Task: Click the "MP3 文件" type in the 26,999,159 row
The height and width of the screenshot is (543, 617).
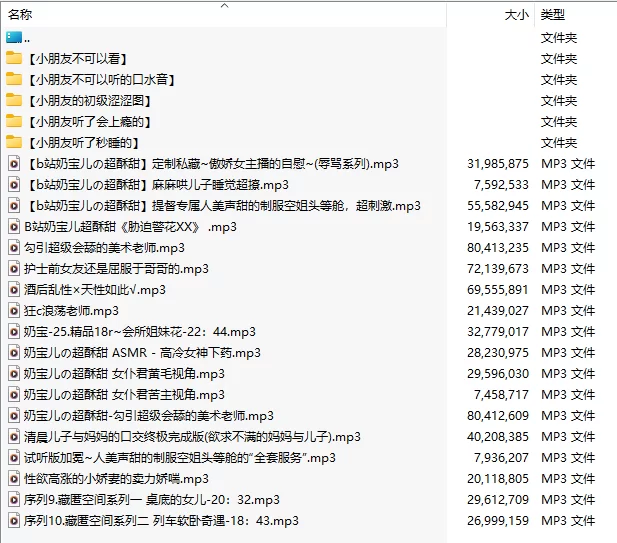Action: tap(568, 521)
